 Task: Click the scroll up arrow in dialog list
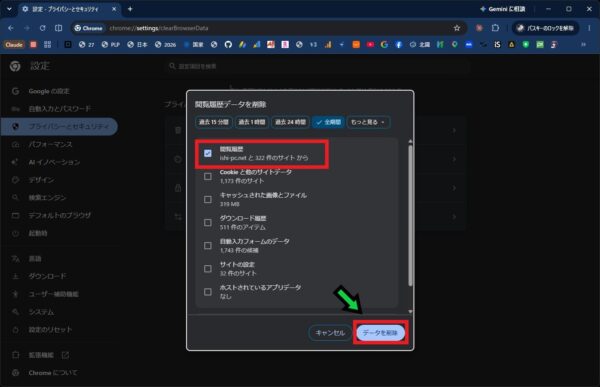410,142
